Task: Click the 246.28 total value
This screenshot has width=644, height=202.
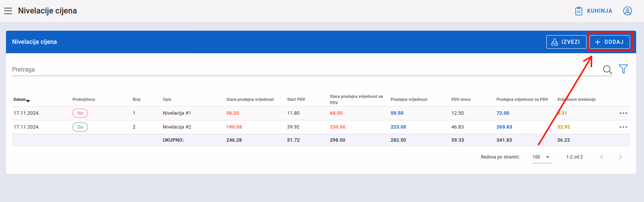Action: (x=234, y=140)
